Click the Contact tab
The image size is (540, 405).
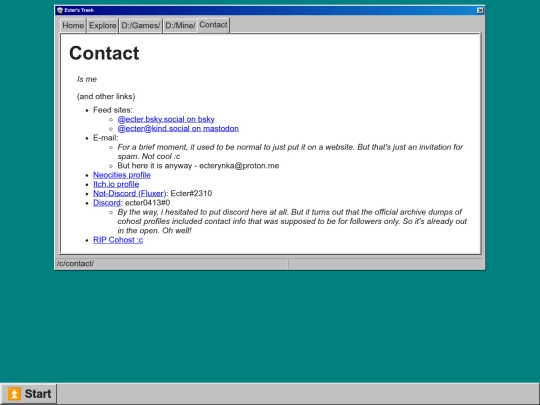213,25
